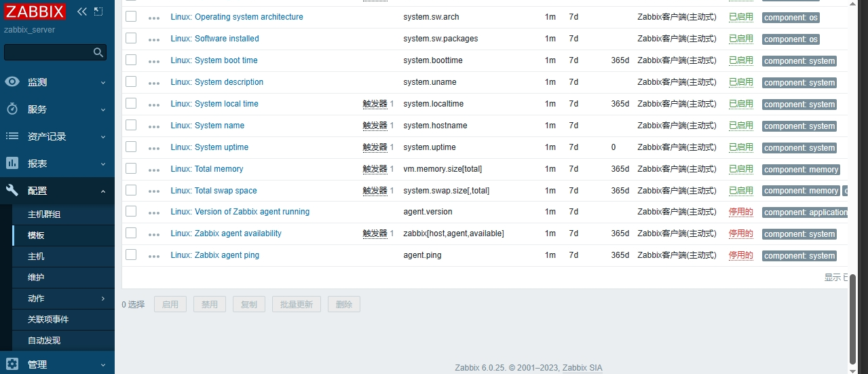
Task: Click the sidebar hide/kiosk icon
Action: tap(98, 12)
